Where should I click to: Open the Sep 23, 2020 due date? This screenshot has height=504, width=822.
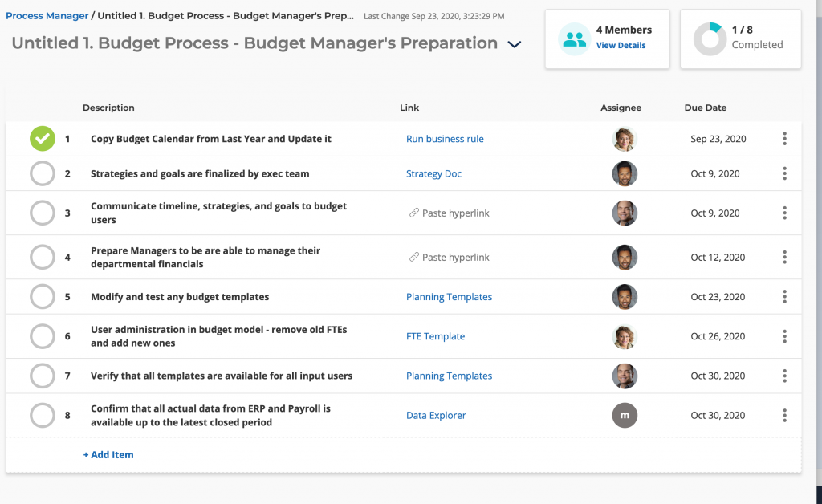tap(718, 139)
